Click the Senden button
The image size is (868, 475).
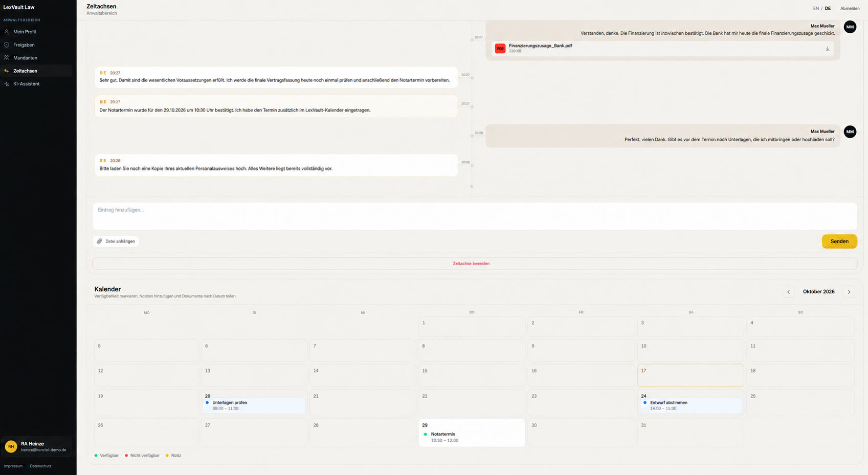[839, 241]
